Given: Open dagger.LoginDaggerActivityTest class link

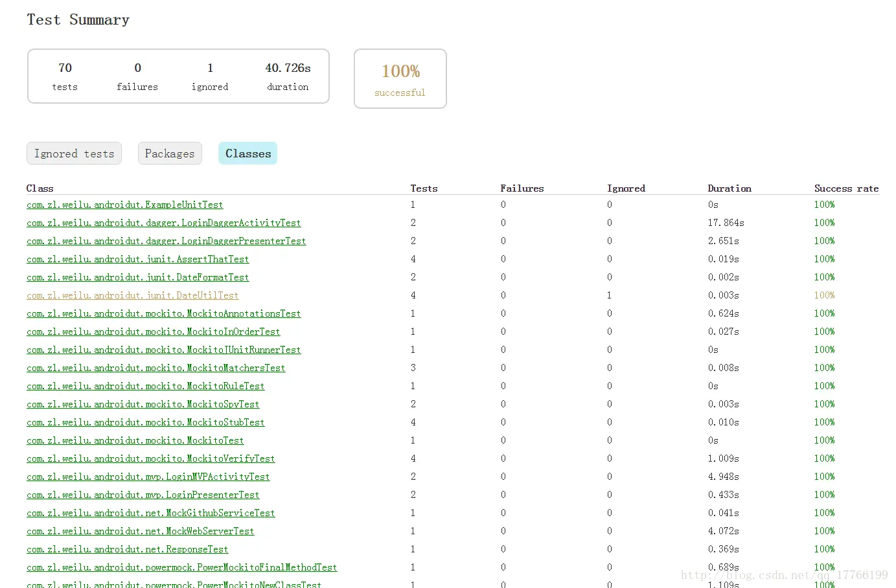Looking at the screenshot, I should (164, 223).
